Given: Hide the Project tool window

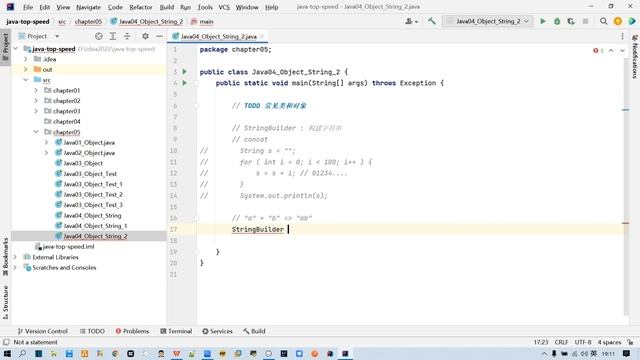Looking at the screenshot, I should point(159,36).
